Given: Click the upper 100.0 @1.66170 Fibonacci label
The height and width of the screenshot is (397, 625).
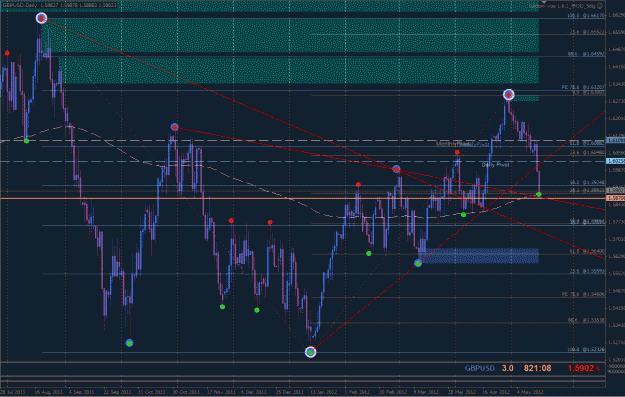Looking at the screenshot, I should click(586, 16).
